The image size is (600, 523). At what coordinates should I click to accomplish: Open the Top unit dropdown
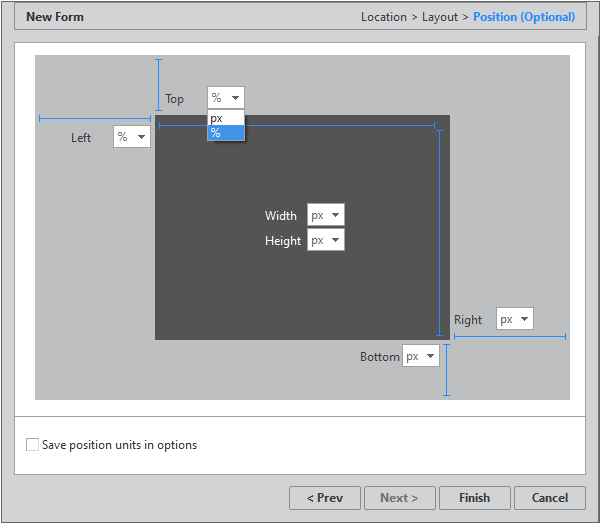[225, 98]
